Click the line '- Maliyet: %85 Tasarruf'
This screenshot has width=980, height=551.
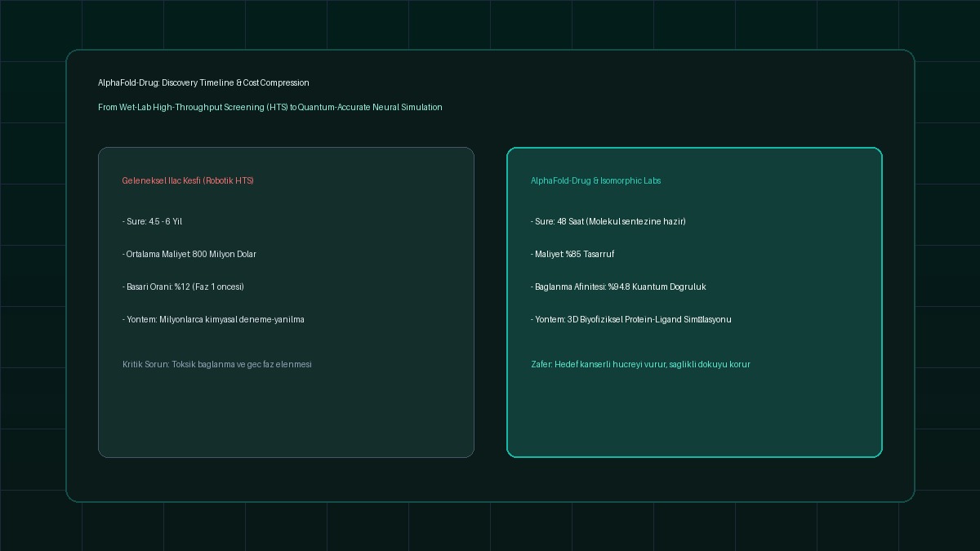(x=572, y=254)
